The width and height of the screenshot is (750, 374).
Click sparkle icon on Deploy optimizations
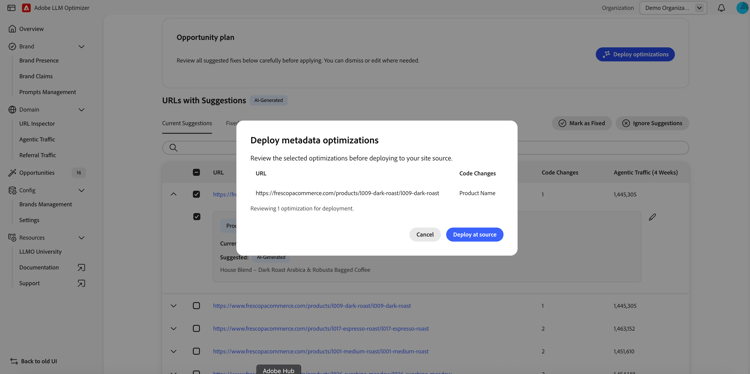(x=607, y=55)
